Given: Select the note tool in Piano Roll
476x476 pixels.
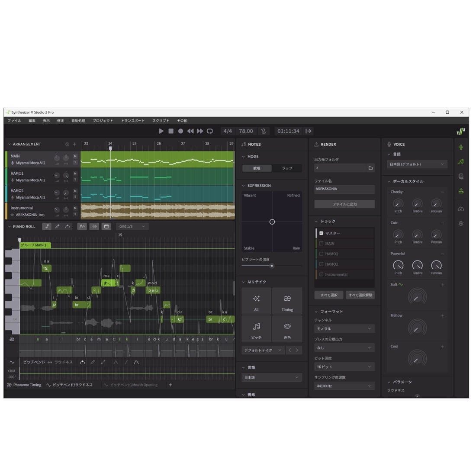Looking at the screenshot, I should pos(47,226).
